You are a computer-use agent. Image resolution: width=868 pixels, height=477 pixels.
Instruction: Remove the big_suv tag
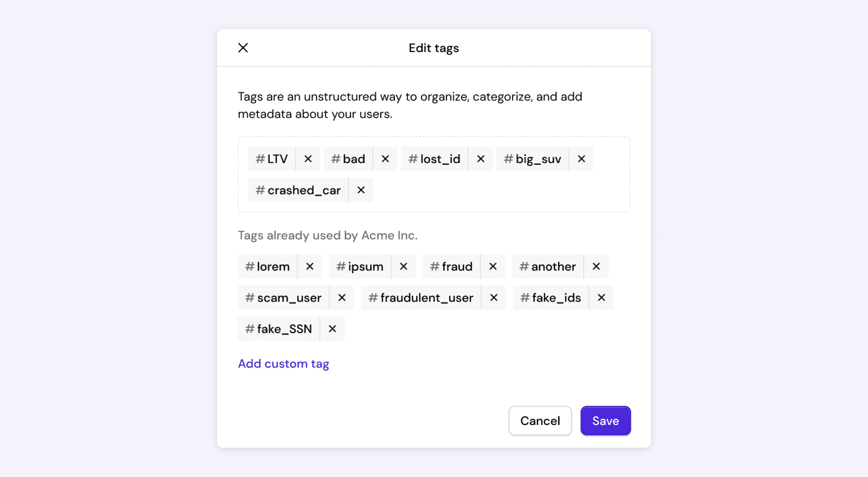point(580,158)
